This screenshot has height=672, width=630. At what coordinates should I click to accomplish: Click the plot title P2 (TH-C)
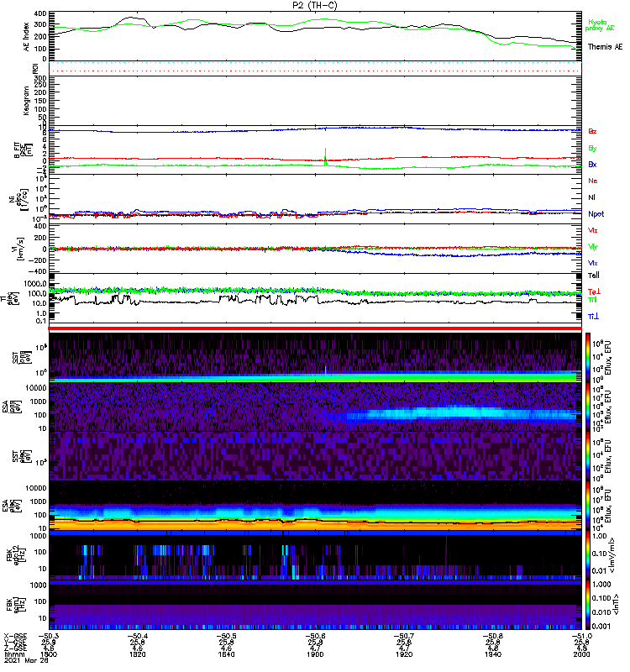(x=314, y=5)
